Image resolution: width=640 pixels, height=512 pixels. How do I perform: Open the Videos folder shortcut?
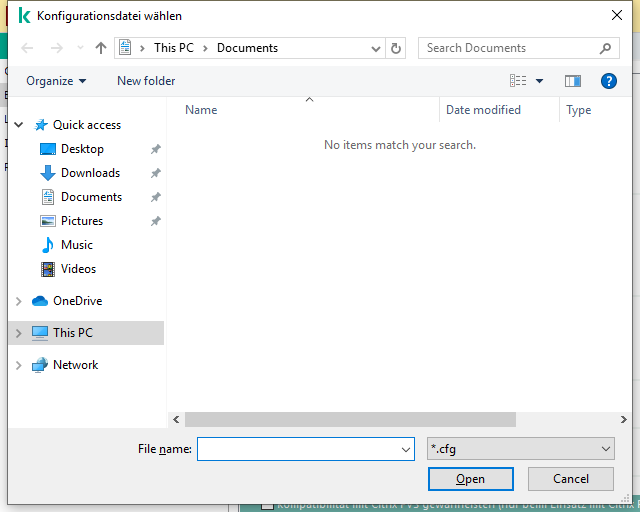(78, 269)
